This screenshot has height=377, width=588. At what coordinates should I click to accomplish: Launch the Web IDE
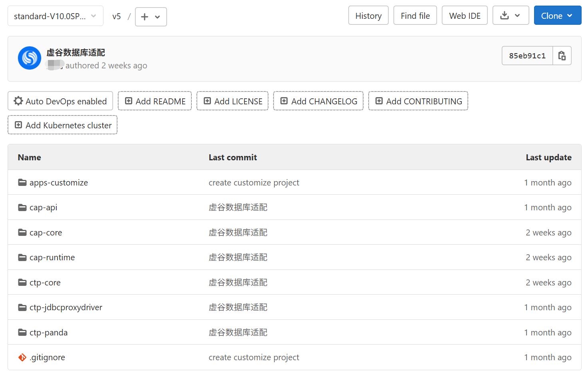465,16
